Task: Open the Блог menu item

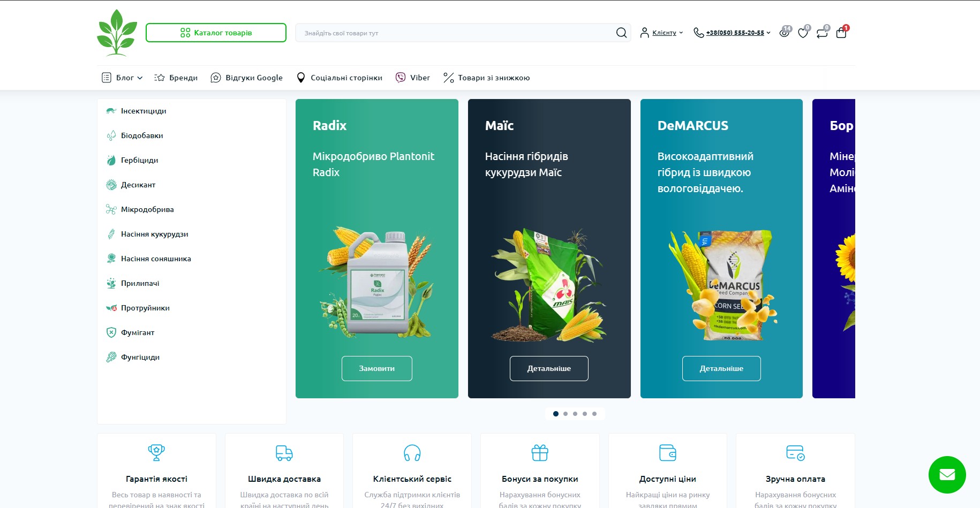Action: tap(125, 78)
